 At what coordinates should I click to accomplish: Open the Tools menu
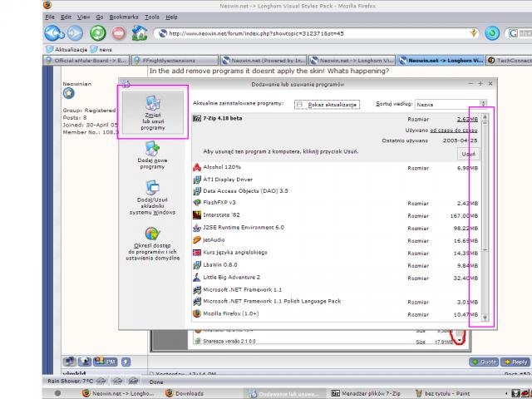[151, 17]
